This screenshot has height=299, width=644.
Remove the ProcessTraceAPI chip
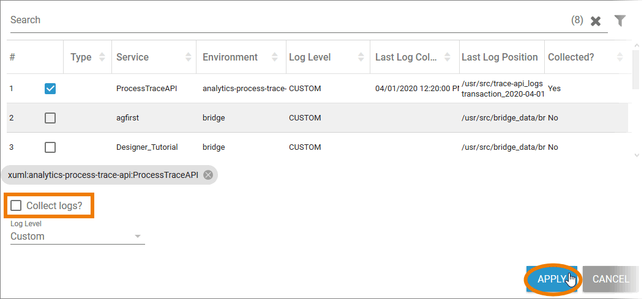point(208,175)
